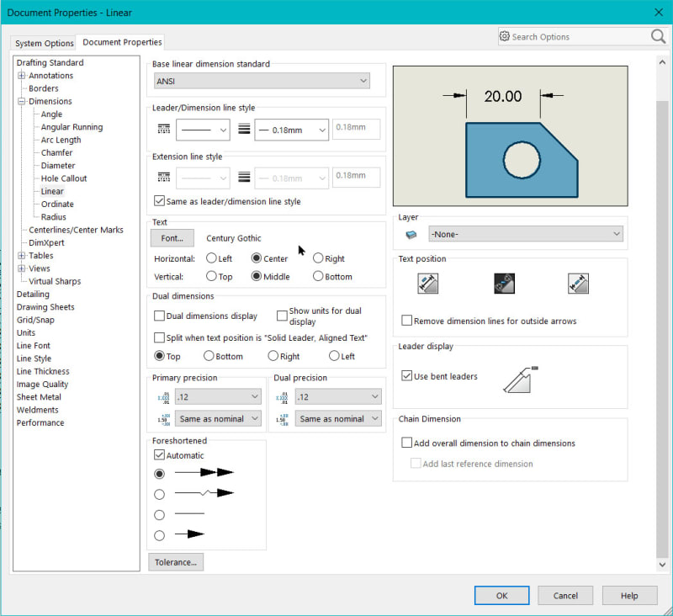Click the bent leader preview icon
Screen dimensions: 673x616
[x=520, y=380]
